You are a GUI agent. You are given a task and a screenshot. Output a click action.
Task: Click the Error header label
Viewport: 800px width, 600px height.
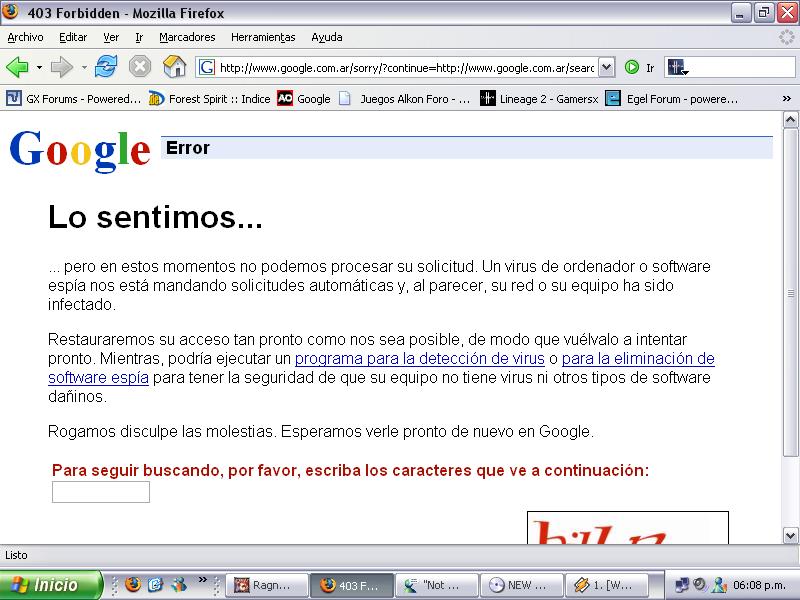tap(188, 148)
